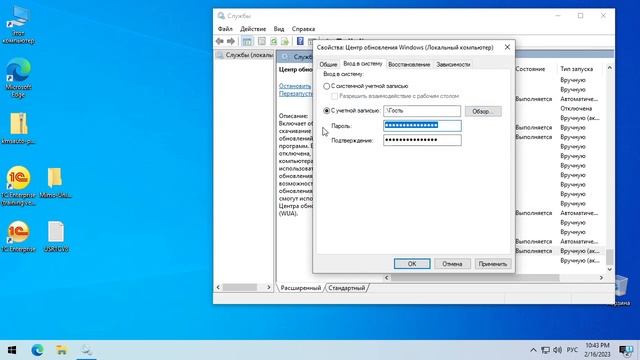The width and height of the screenshot is (640, 360).
Task: Open the Файл menu
Action: [225, 29]
